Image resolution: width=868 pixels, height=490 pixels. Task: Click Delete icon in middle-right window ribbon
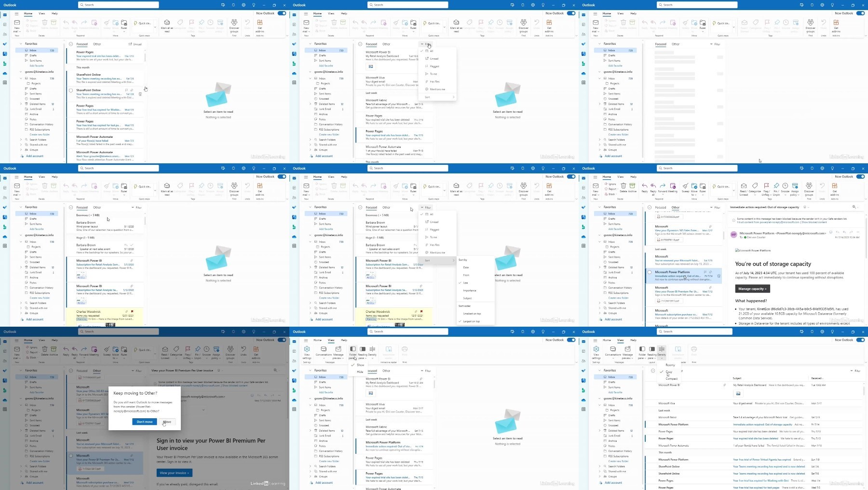click(624, 185)
